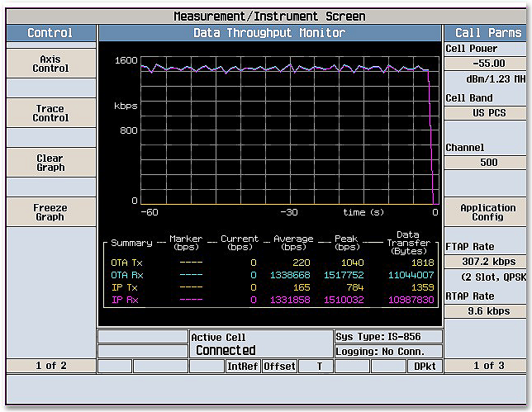Click the DPkt status indicator
The height and width of the screenshot is (412, 532).
[425, 367]
